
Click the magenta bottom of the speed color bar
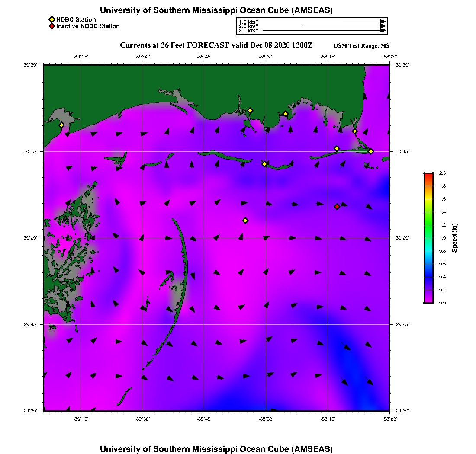point(428,301)
